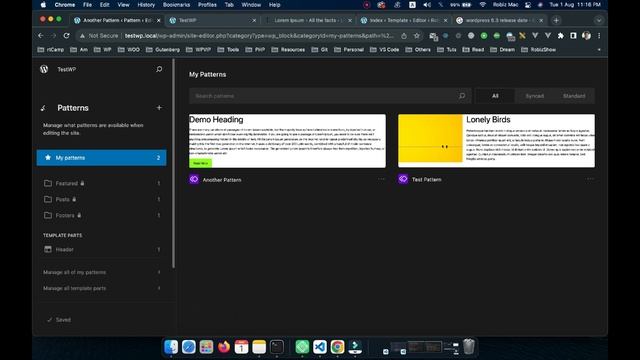This screenshot has width=640, height=360.
Task: Close the Another Pattern browser tab
Action: point(159,20)
